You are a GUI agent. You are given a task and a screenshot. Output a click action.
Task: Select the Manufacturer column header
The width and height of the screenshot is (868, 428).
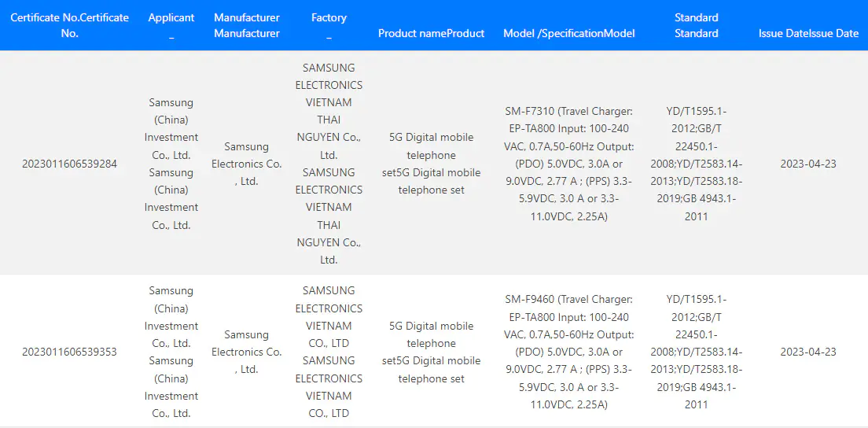(247, 25)
